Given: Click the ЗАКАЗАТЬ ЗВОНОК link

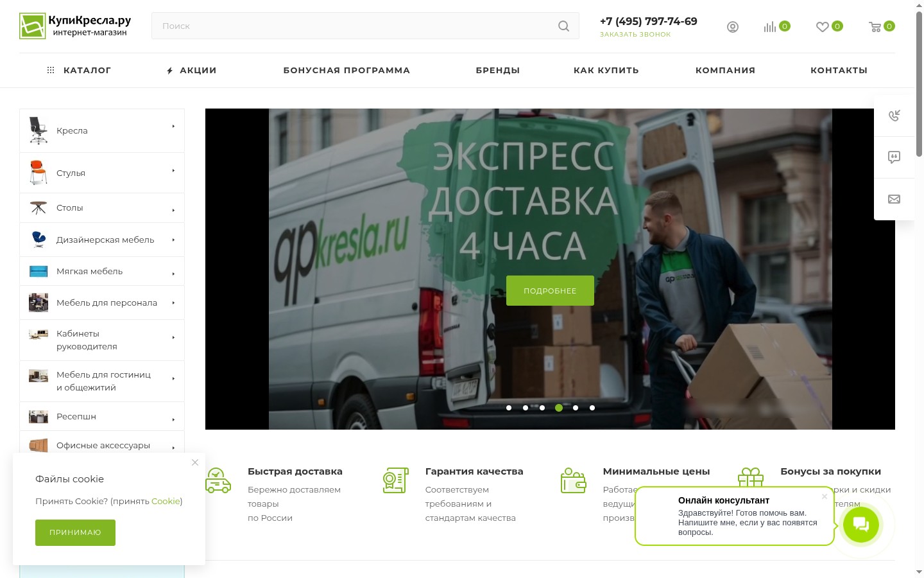Looking at the screenshot, I should coord(635,35).
